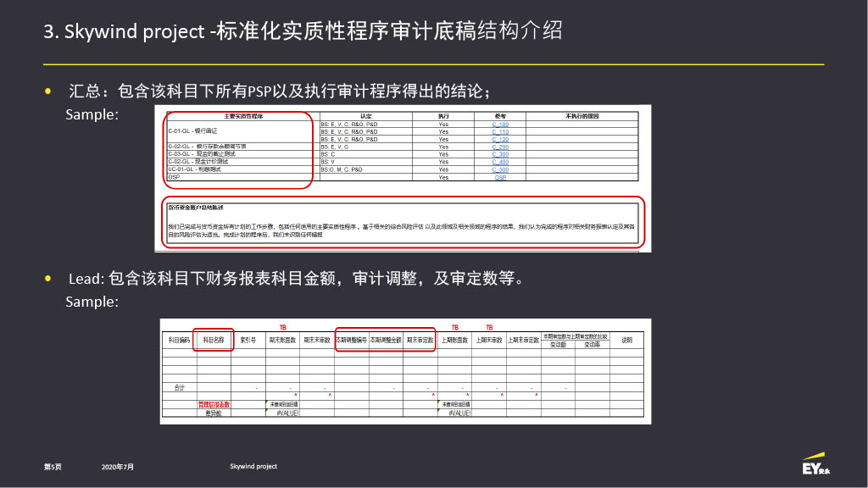Click the '说明' column header
The image size is (868, 488).
626,341
